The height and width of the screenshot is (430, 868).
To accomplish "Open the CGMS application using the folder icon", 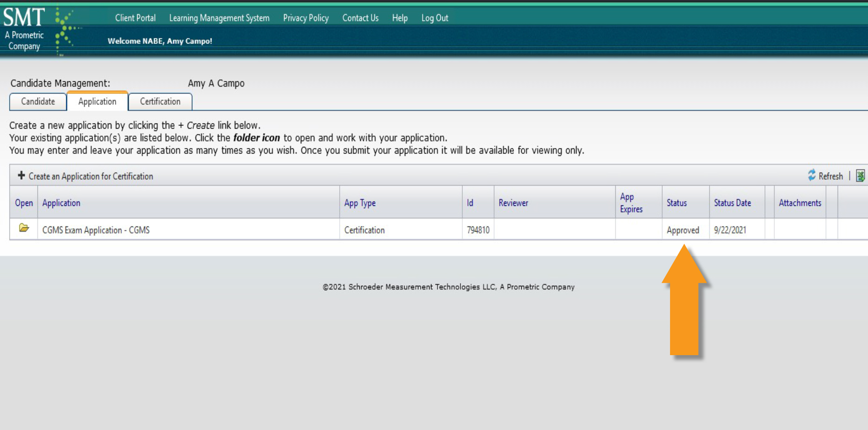I will point(23,230).
